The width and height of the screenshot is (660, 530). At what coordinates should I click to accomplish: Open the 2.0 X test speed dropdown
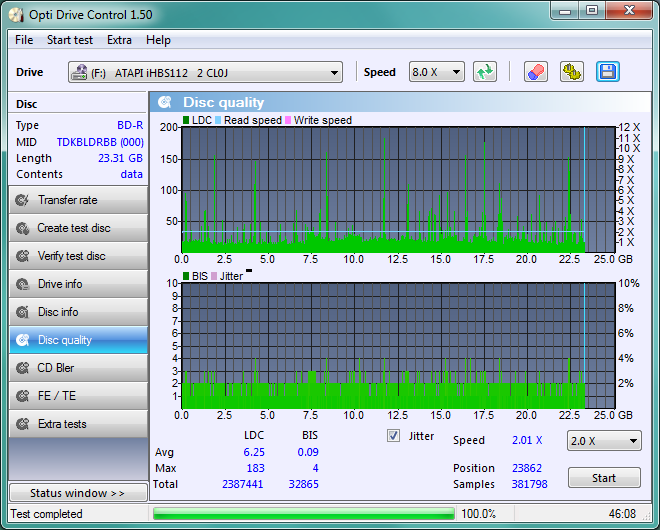point(604,441)
